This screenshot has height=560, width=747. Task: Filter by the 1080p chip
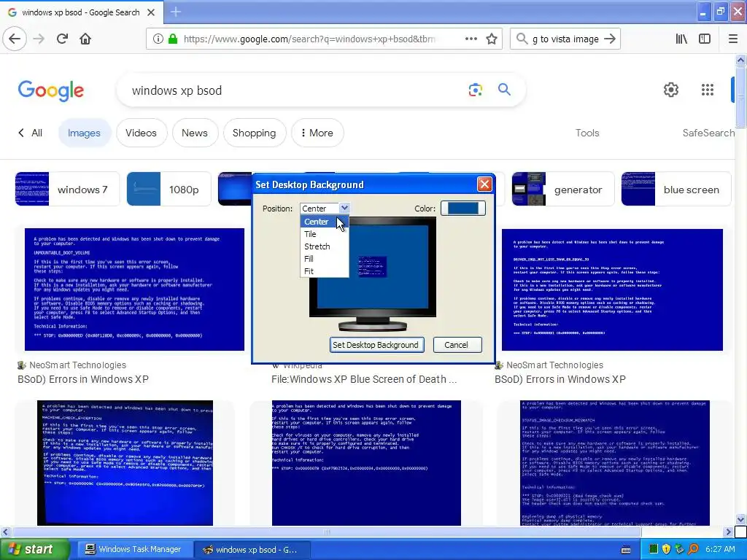169,189
